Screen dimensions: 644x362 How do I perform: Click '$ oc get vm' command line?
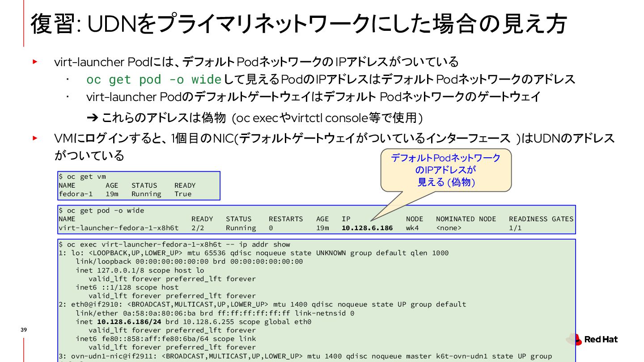pyautogui.click(x=82, y=177)
